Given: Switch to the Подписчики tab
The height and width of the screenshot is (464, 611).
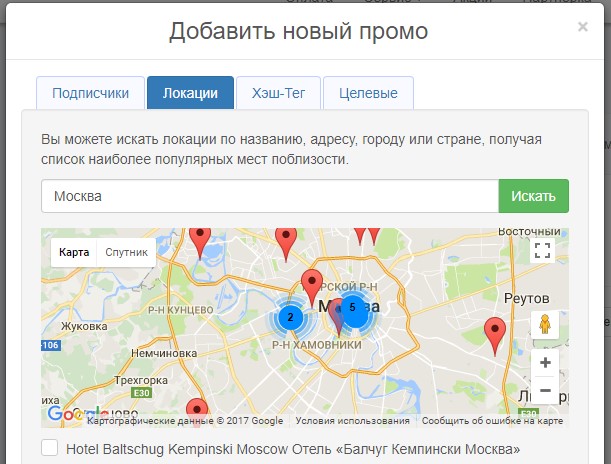Looking at the screenshot, I should pos(90,93).
